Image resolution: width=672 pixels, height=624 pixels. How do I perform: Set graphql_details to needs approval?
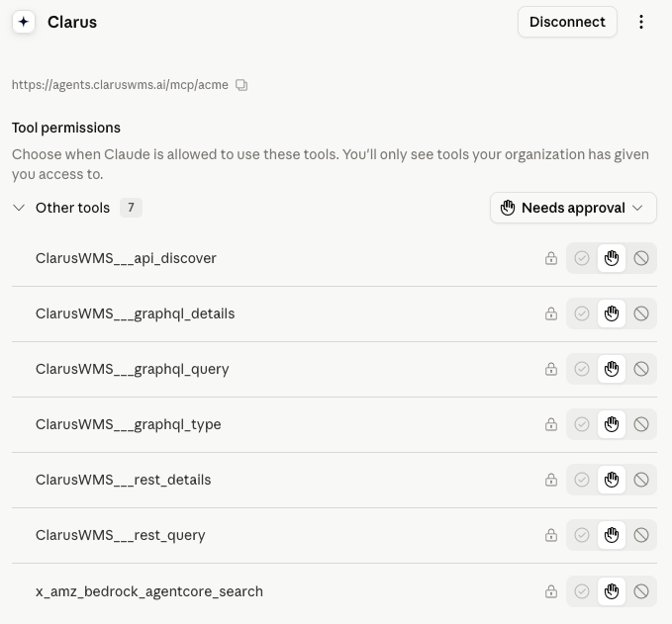point(612,313)
